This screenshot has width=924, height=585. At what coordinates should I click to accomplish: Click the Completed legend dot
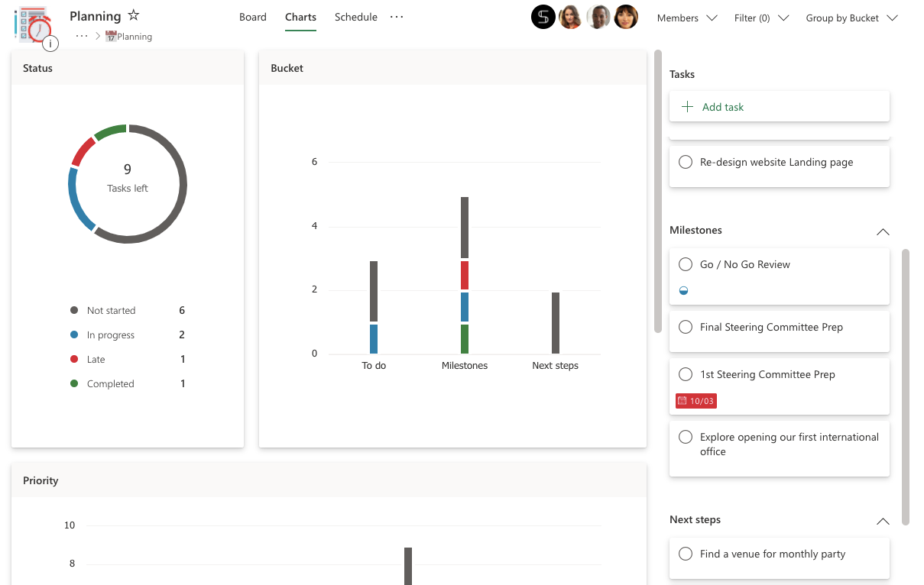point(74,384)
